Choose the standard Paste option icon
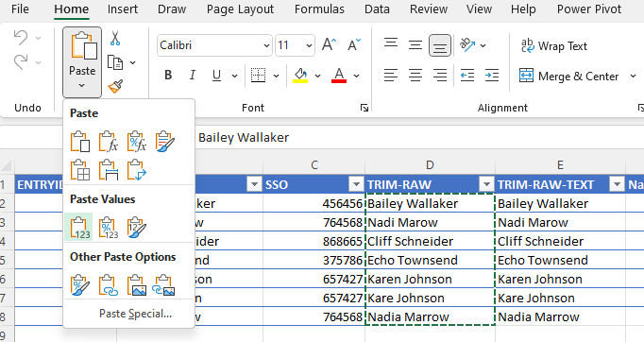 [79, 142]
